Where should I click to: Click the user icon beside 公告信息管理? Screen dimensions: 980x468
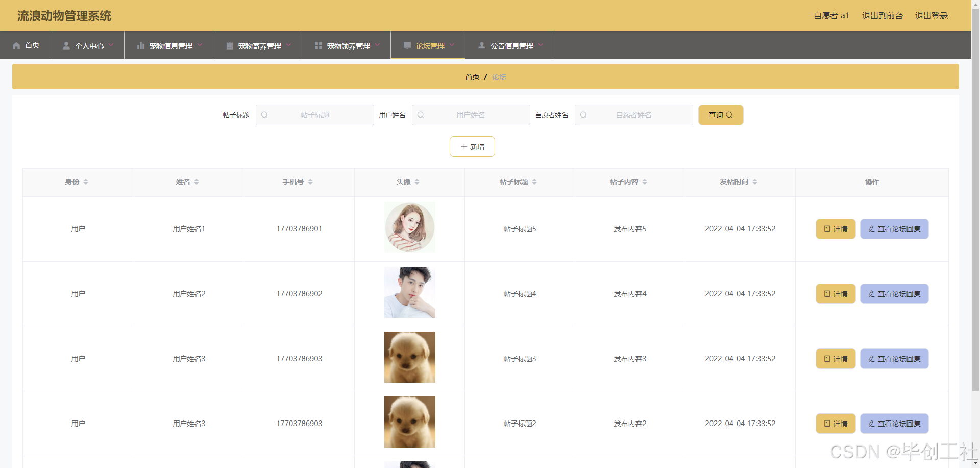click(x=482, y=45)
